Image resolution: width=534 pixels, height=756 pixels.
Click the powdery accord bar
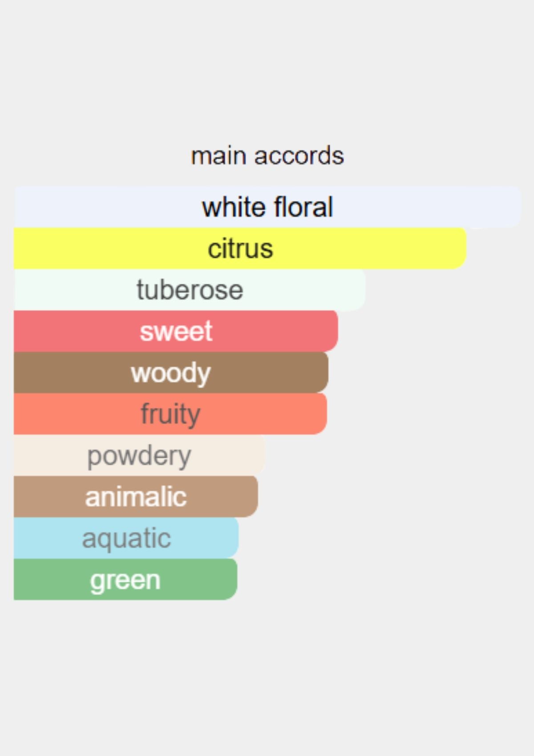(x=140, y=455)
